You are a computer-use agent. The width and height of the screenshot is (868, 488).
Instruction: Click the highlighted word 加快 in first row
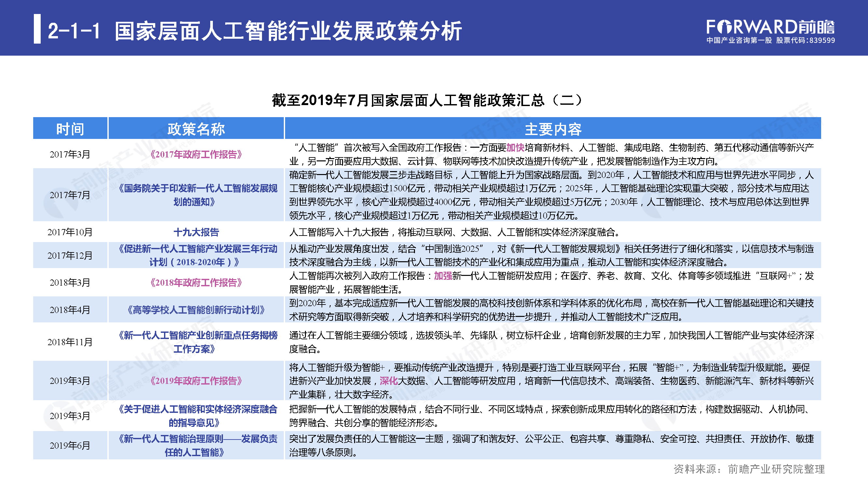point(515,147)
